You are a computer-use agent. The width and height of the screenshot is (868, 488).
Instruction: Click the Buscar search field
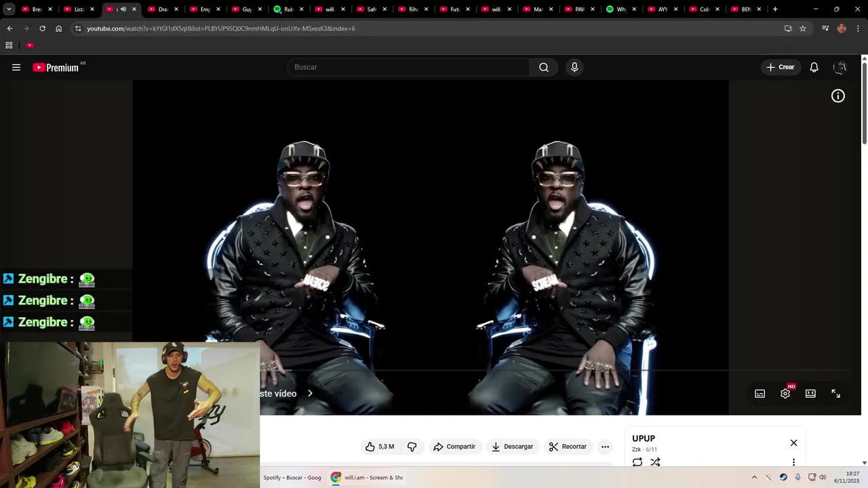click(x=408, y=67)
